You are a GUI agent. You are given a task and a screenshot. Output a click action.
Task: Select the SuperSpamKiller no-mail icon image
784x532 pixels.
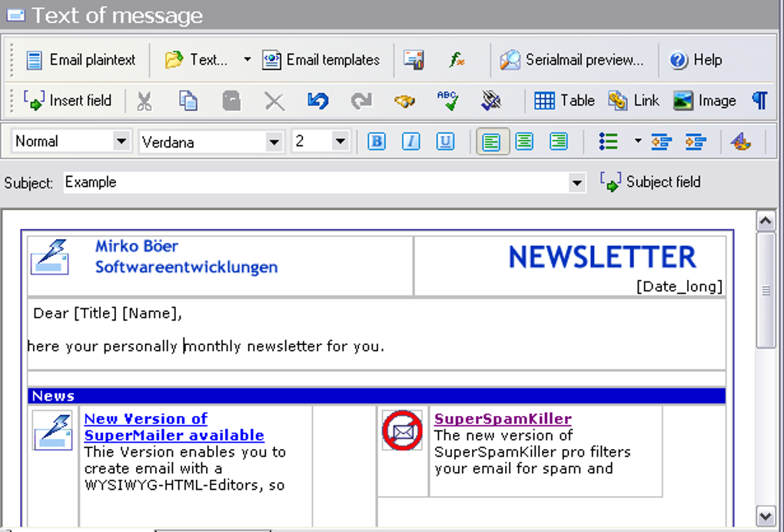403,430
